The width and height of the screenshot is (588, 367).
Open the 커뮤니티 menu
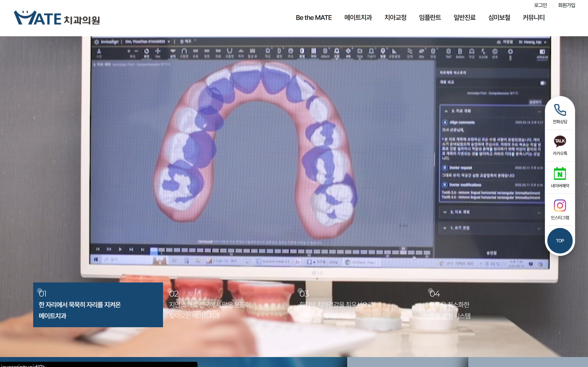click(x=534, y=18)
